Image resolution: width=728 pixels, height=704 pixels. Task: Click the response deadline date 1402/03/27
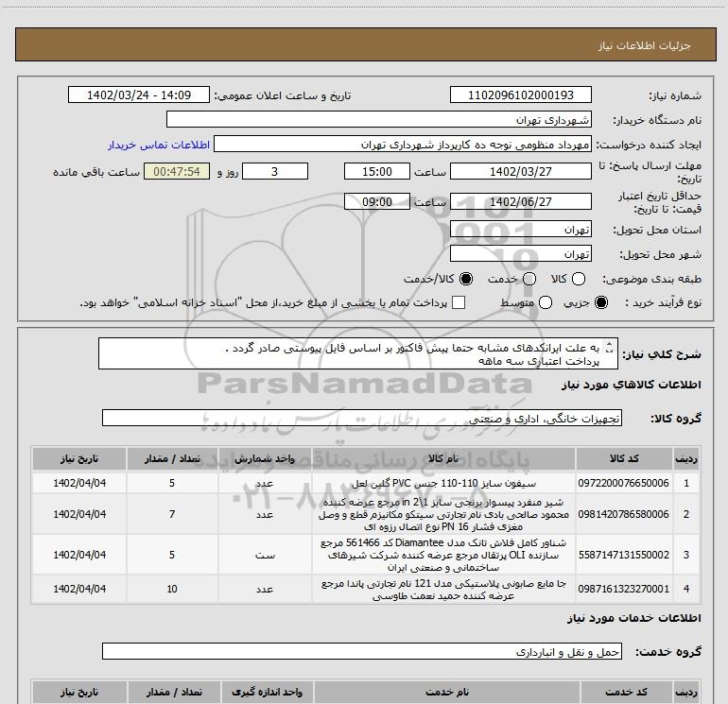tap(520, 171)
